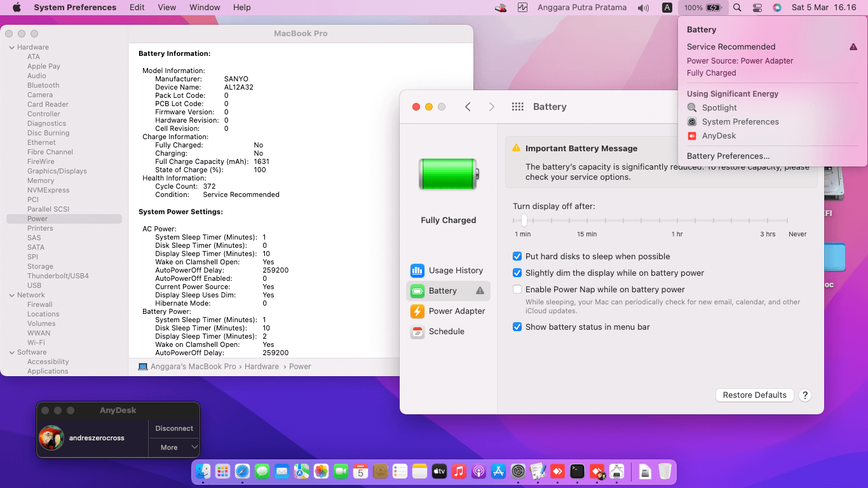Click Restore Defaults button

(x=755, y=395)
